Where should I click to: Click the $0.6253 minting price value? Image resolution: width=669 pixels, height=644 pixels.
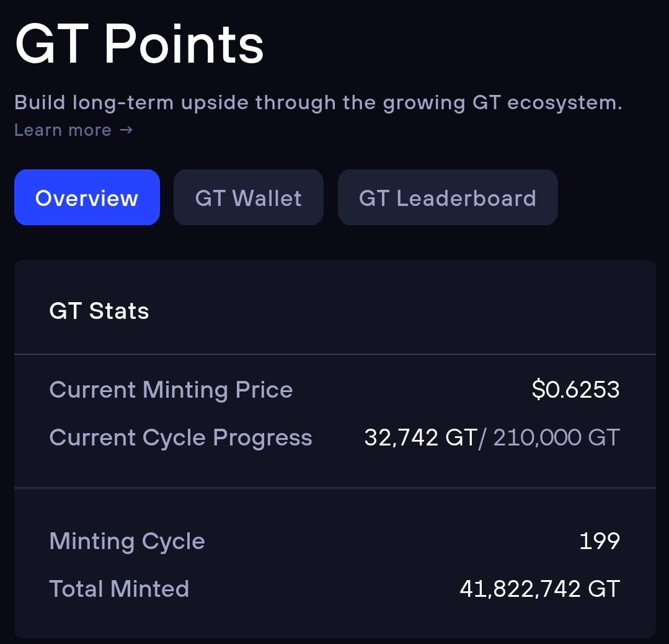tap(575, 390)
